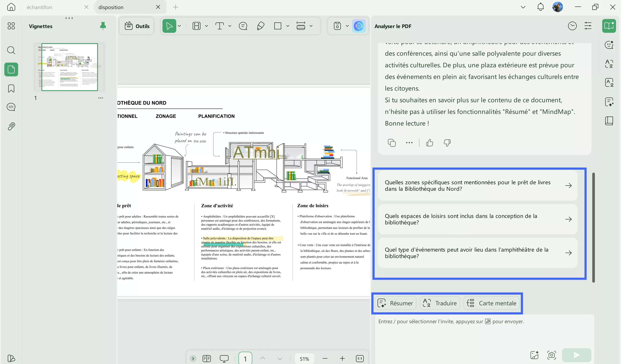
Task: Open the Attachments panel (paperclip icon)
Action: (x=11, y=126)
